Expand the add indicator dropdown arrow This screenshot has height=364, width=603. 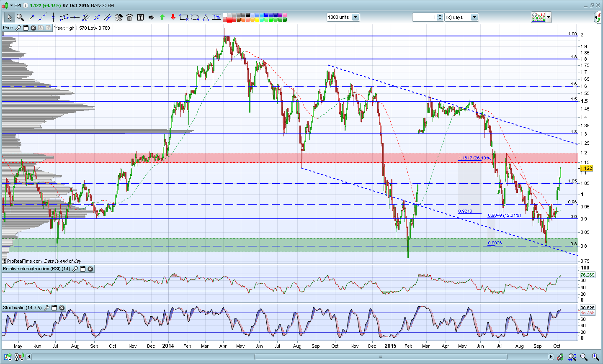549,17
